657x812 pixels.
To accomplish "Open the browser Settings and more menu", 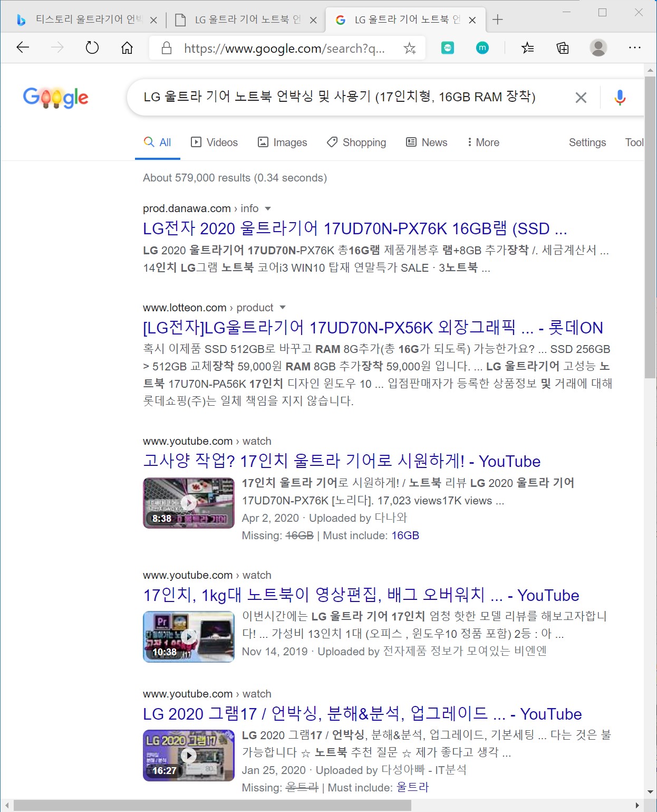I will (x=635, y=48).
